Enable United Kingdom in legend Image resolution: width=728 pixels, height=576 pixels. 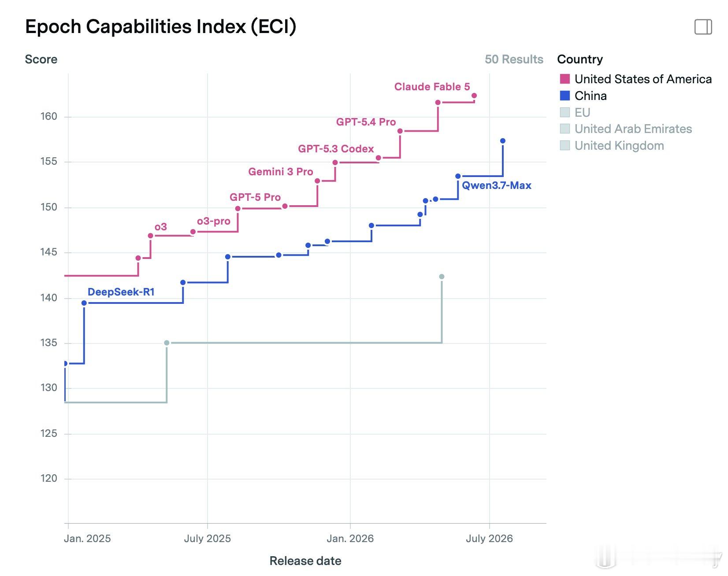pos(565,146)
